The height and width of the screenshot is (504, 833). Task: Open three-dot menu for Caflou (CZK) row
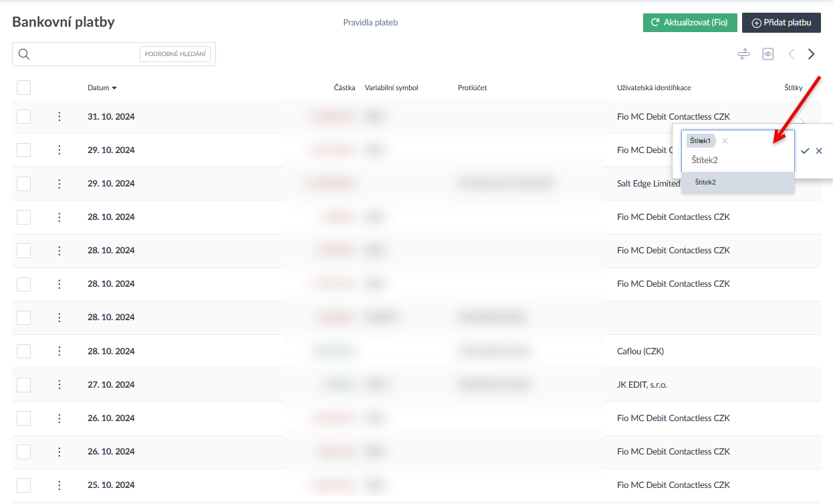point(59,351)
